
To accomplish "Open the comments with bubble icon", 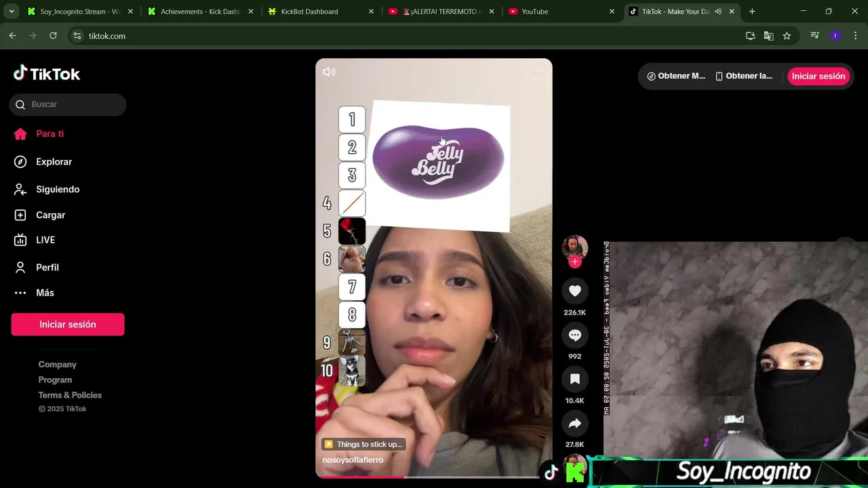I will pos(575,335).
